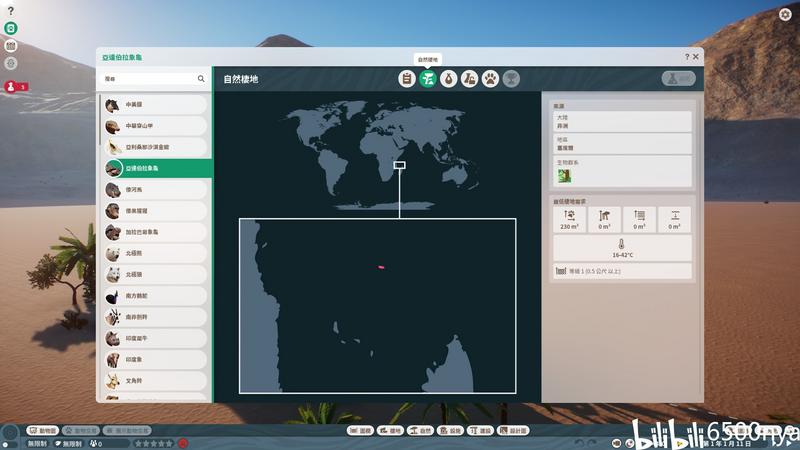Click the barrier grade fence icon row
The height and width of the screenshot is (450, 800).
(x=622, y=271)
